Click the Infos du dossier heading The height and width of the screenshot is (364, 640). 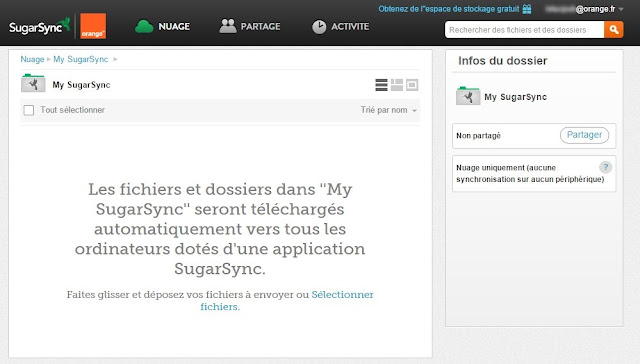coord(502,61)
